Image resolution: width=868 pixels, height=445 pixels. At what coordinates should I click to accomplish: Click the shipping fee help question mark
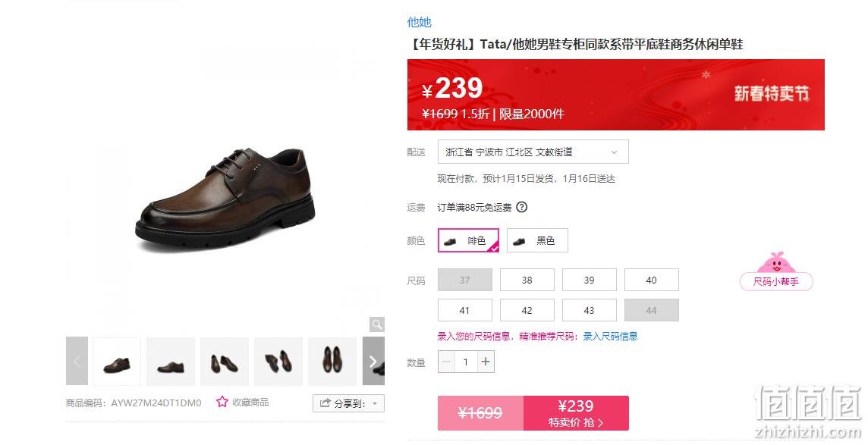pos(521,207)
